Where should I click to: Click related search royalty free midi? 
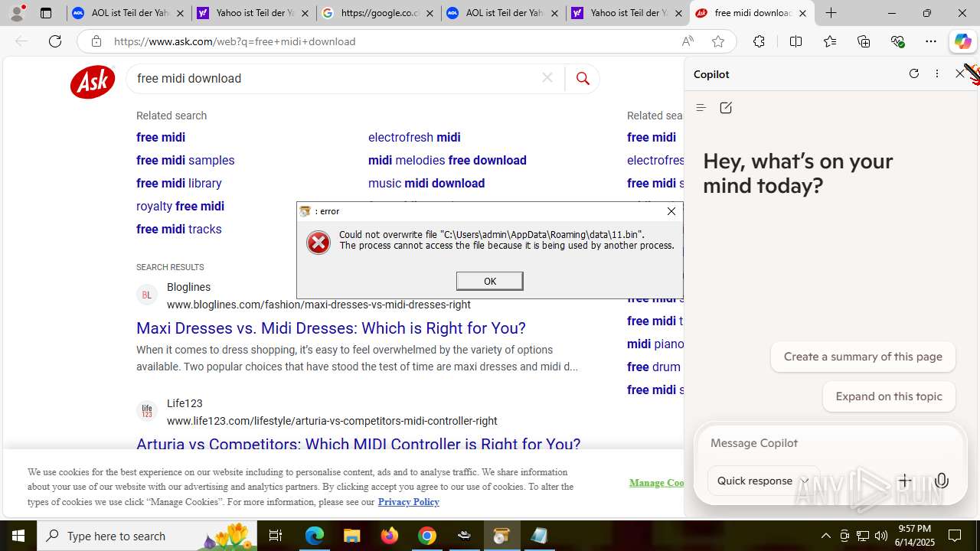tap(180, 206)
